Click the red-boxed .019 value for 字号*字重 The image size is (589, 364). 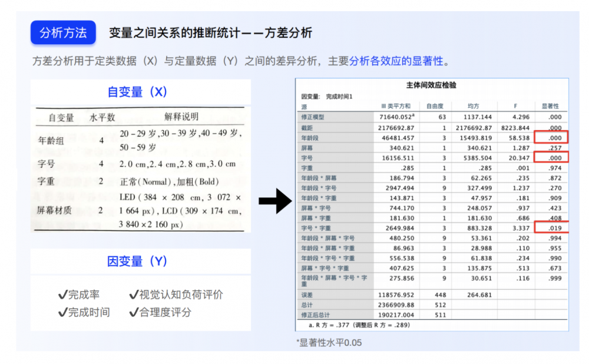tap(551, 227)
